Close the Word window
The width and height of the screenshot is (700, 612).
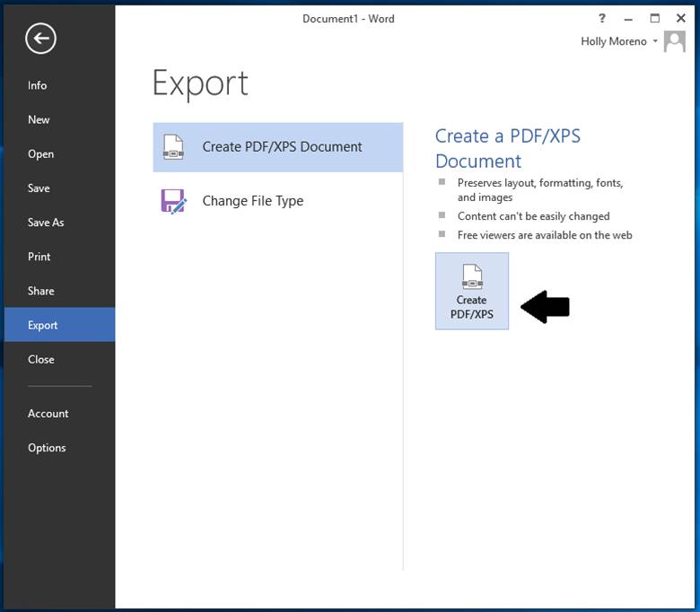coord(680,18)
